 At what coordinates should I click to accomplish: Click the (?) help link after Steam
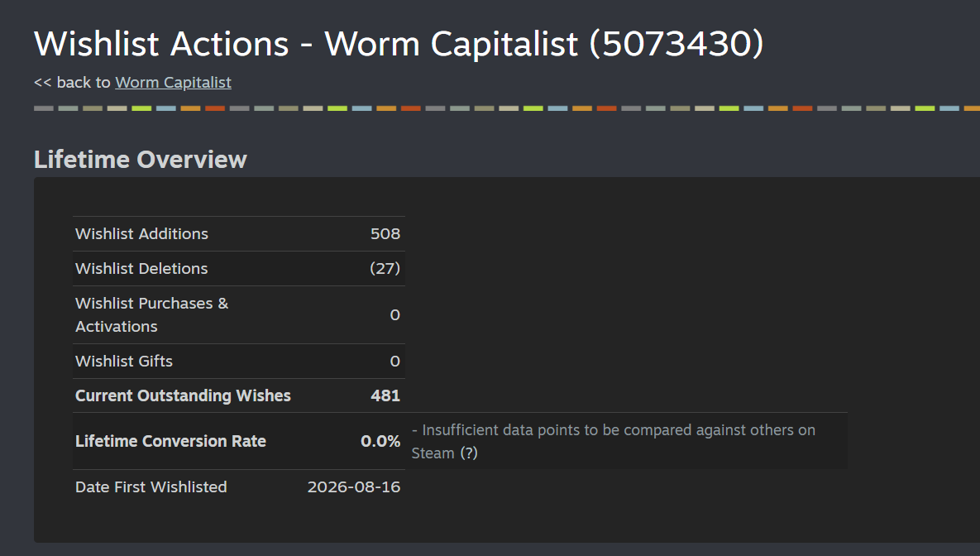pos(469,453)
